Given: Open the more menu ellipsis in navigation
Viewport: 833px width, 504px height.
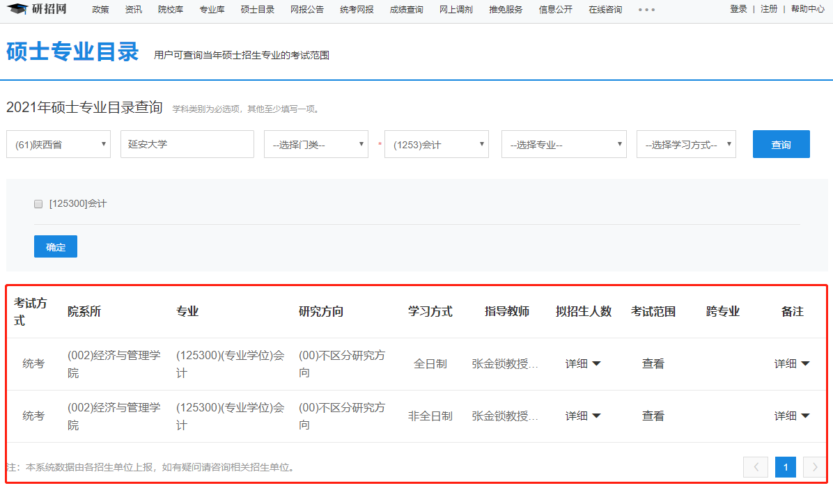Looking at the screenshot, I should pos(646,10).
